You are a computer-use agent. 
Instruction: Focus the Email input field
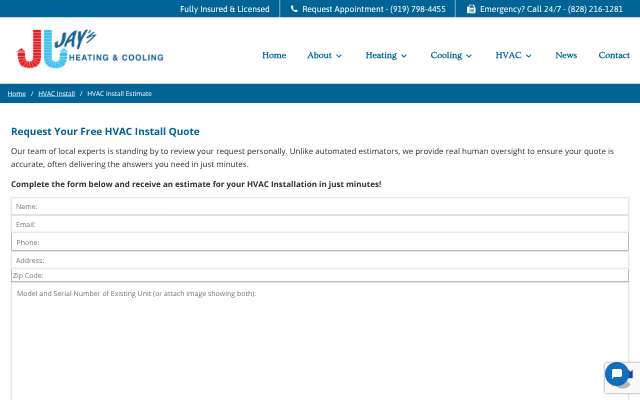pos(320,224)
